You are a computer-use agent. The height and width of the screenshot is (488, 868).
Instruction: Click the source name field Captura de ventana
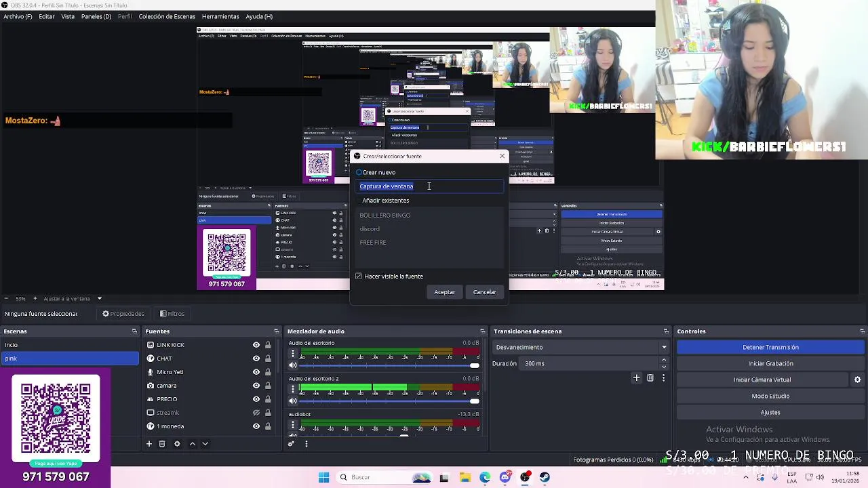(429, 186)
